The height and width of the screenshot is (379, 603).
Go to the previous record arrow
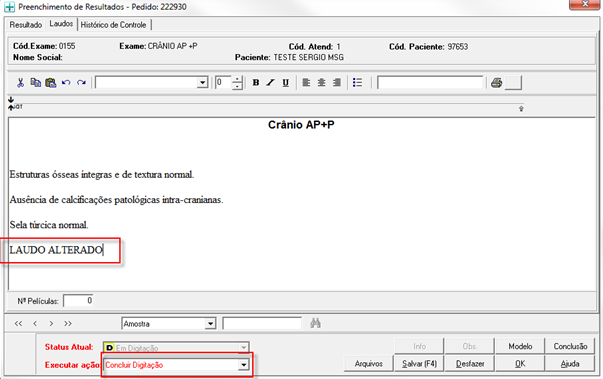[x=35, y=324]
